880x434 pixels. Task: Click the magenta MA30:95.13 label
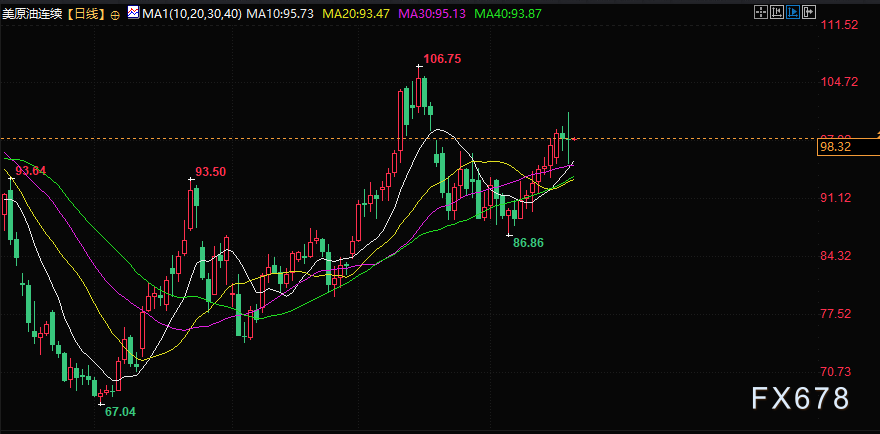432,13
